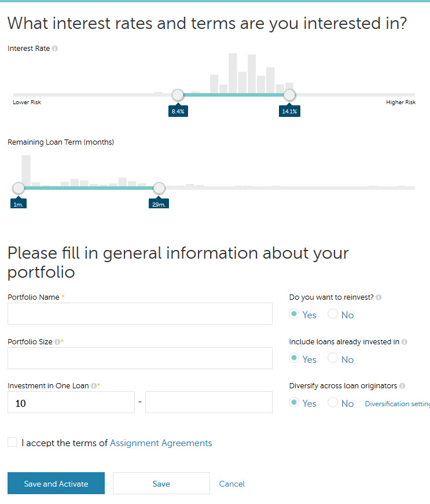Click the diversify across originators info icon
Viewport: 430px width, 504px height.
click(402, 386)
